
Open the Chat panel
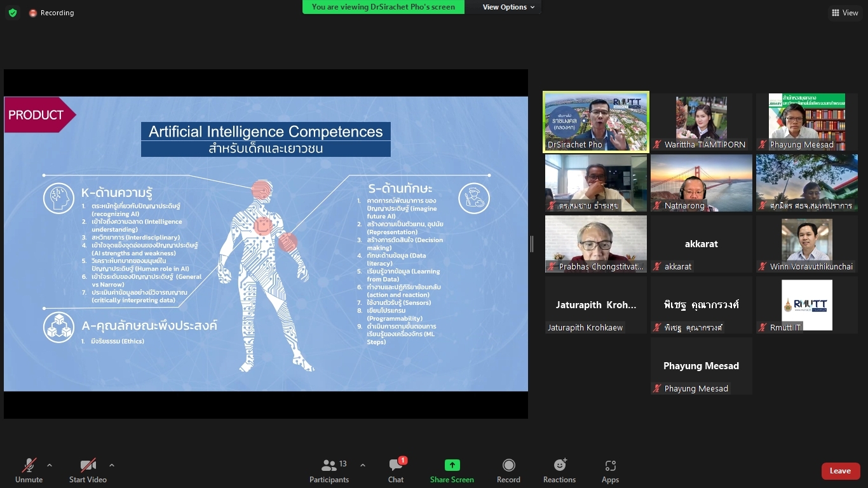point(396,471)
